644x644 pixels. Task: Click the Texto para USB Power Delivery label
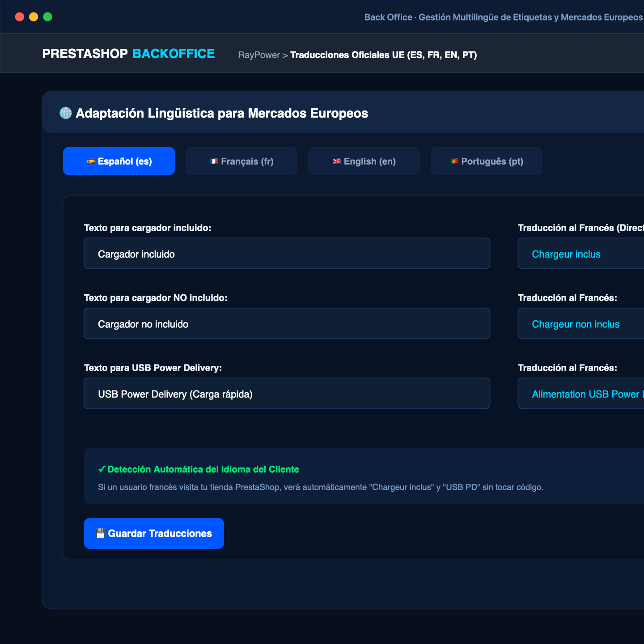pyautogui.click(x=153, y=368)
